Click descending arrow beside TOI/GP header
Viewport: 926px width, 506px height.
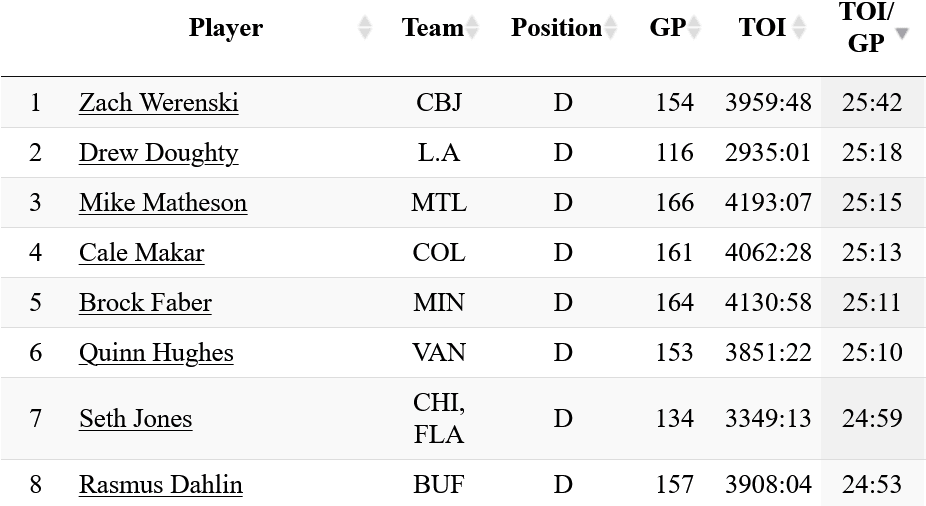click(x=902, y=33)
